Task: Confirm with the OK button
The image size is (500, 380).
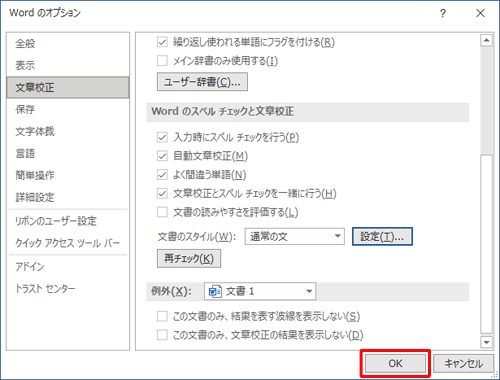Action: [395, 363]
